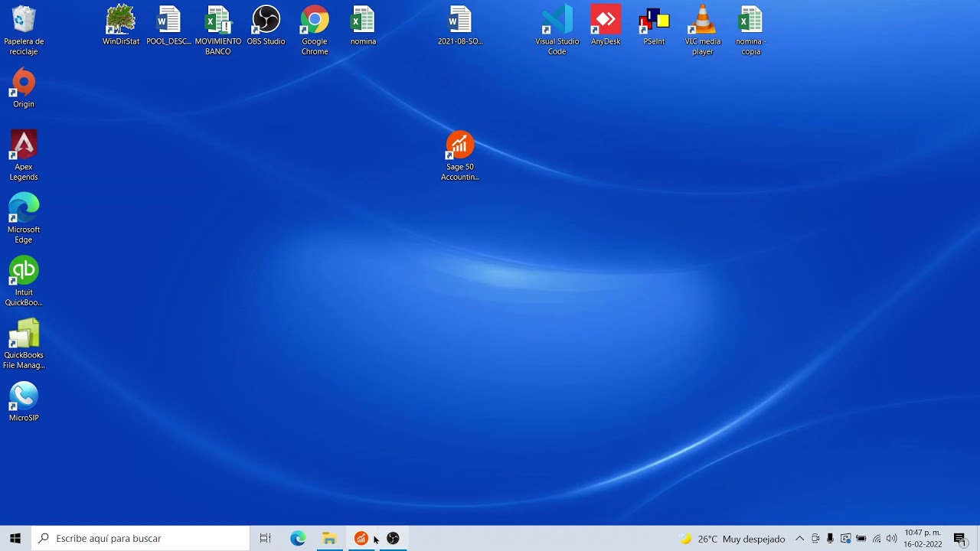Click the display tray icon with blue dot

tap(845, 539)
